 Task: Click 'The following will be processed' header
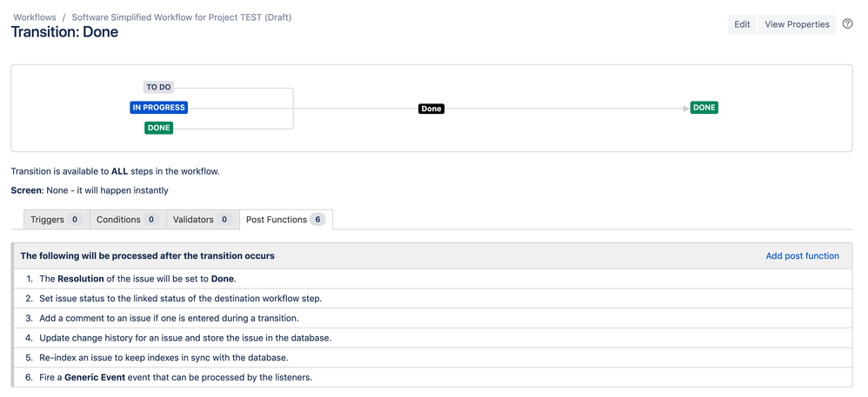point(147,256)
